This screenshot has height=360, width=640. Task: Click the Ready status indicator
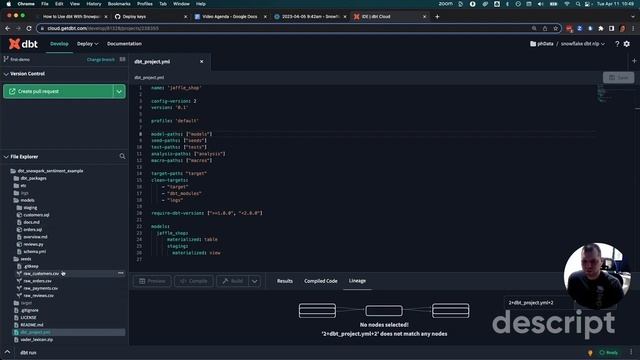pyautogui.click(x=608, y=352)
